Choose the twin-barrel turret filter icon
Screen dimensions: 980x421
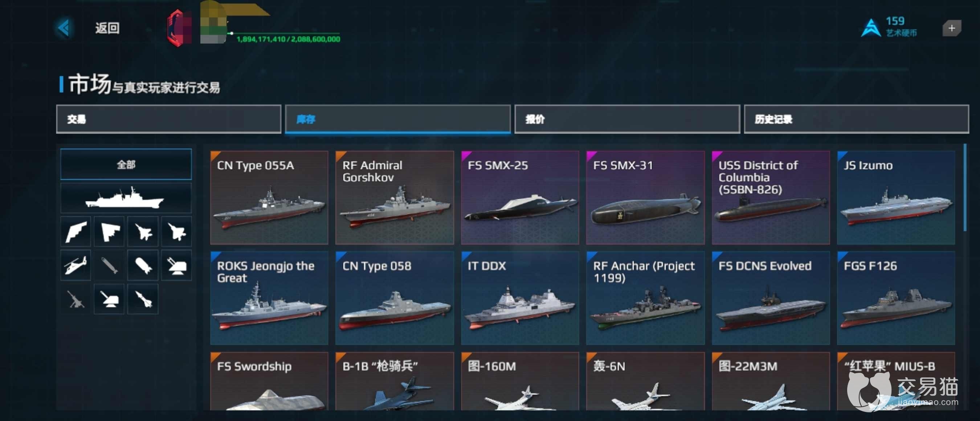(176, 265)
